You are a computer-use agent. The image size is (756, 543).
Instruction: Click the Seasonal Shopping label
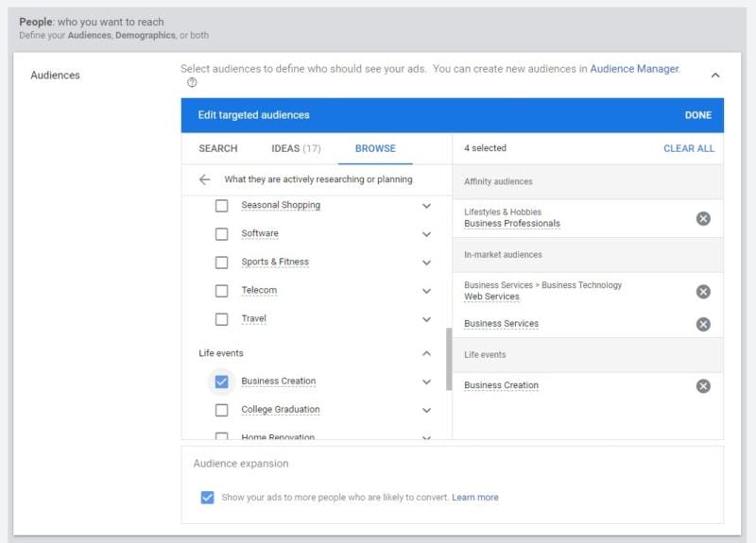(281, 205)
